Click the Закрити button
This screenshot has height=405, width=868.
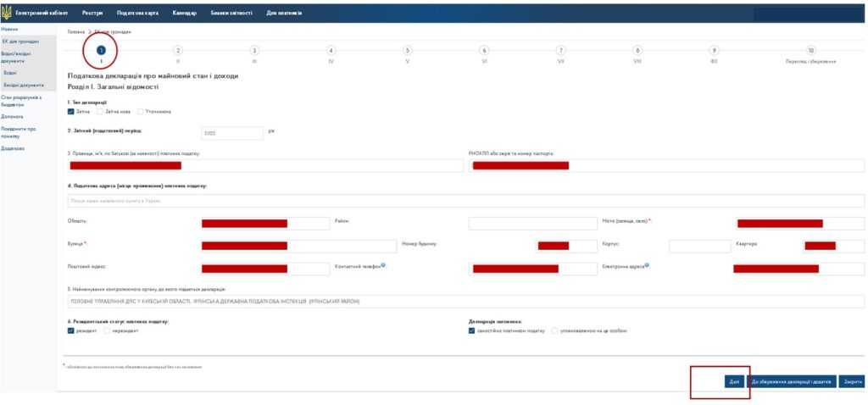852,382
